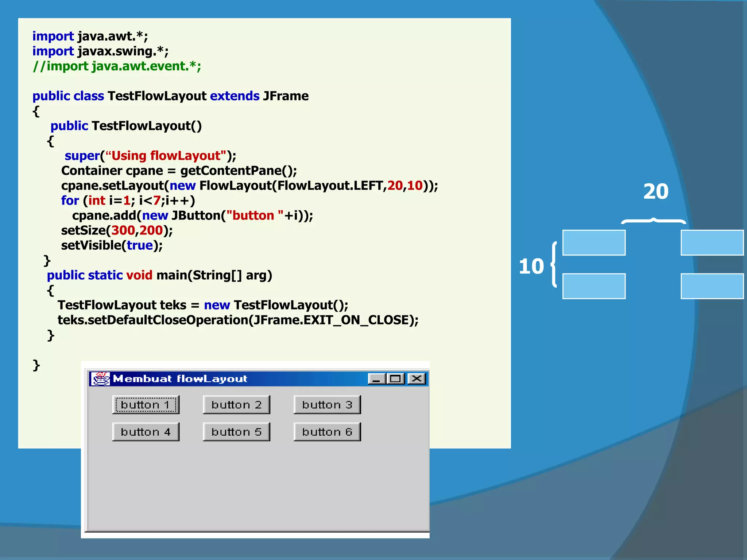Click the "teks.setDefaultCloseOperation(..." line
This screenshot has width=747, height=560.
(238, 320)
